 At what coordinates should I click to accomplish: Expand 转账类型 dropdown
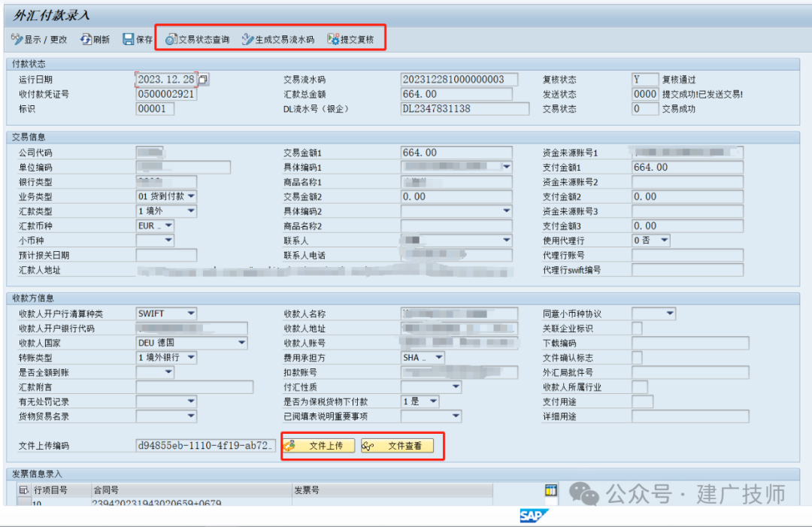point(191,357)
